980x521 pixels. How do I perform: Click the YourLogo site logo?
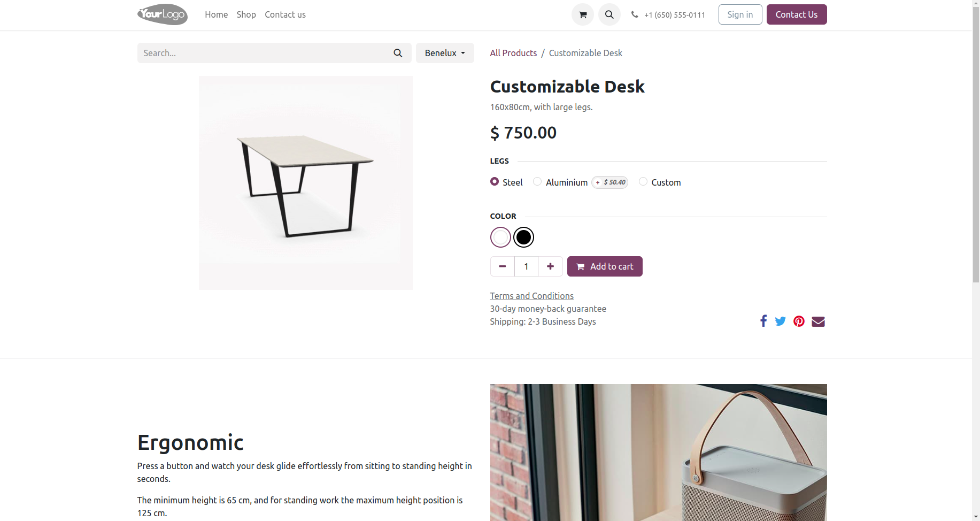(x=163, y=14)
